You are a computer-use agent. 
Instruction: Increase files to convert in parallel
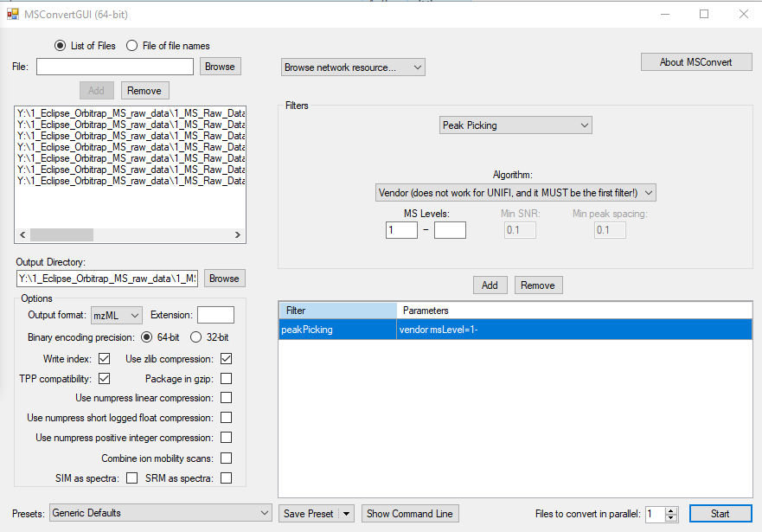click(x=669, y=509)
